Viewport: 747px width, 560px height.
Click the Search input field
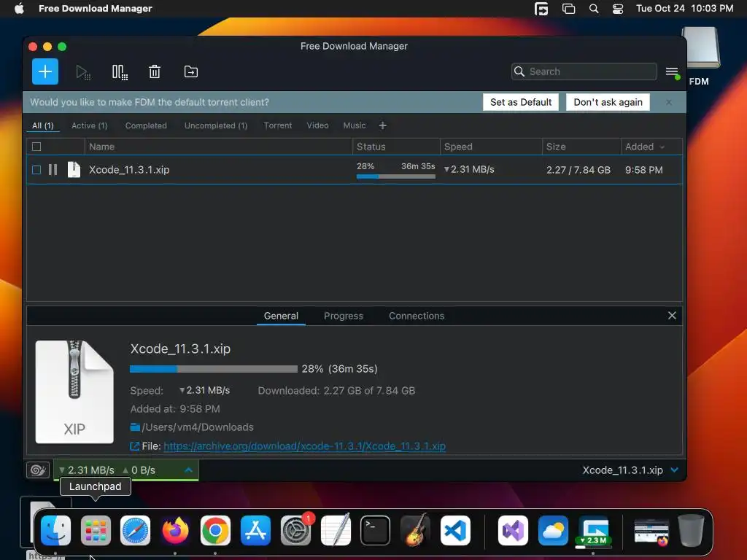(584, 71)
